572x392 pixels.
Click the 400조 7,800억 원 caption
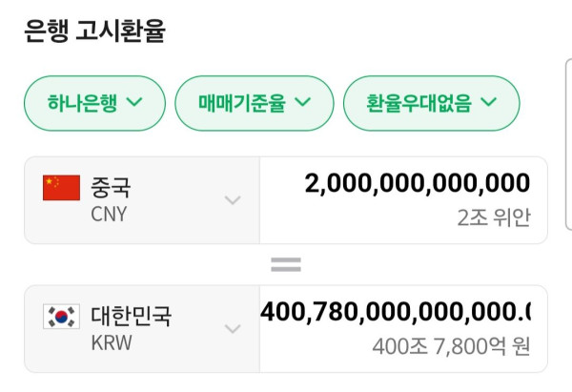pos(451,346)
